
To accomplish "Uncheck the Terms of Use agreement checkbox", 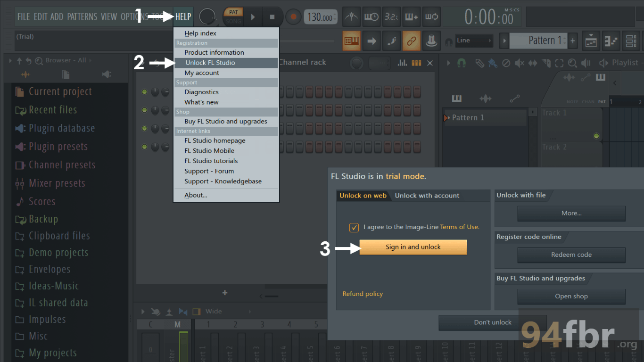I will click(354, 228).
